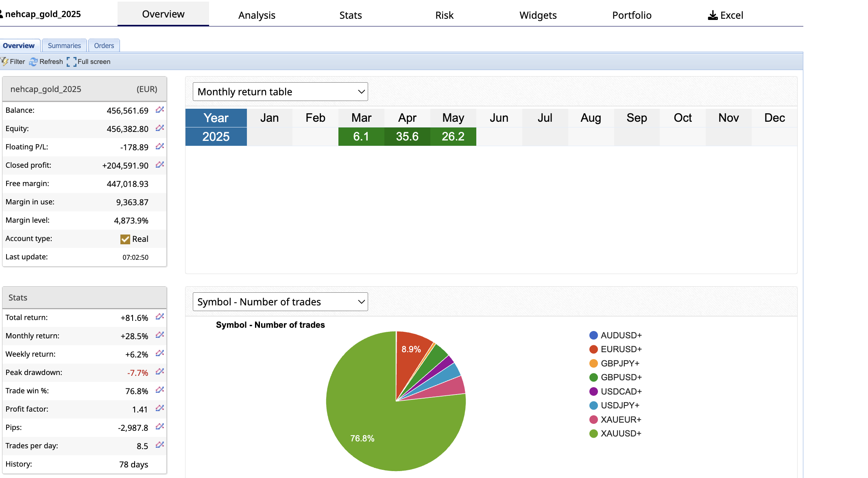Switch to the Analysis tab
The height and width of the screenshot is (478, 868).
pyautogui.click(x=257, y=15)
